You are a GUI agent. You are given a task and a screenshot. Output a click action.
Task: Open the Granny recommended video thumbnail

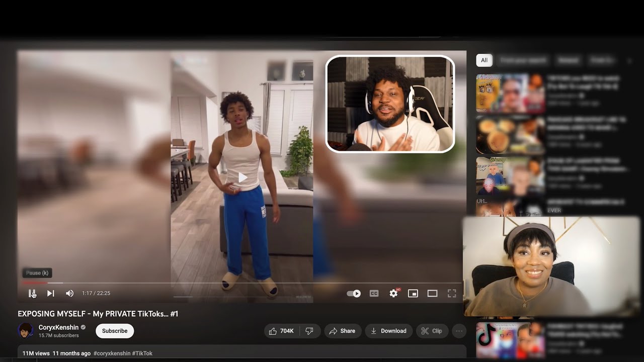tap(510, 176)
